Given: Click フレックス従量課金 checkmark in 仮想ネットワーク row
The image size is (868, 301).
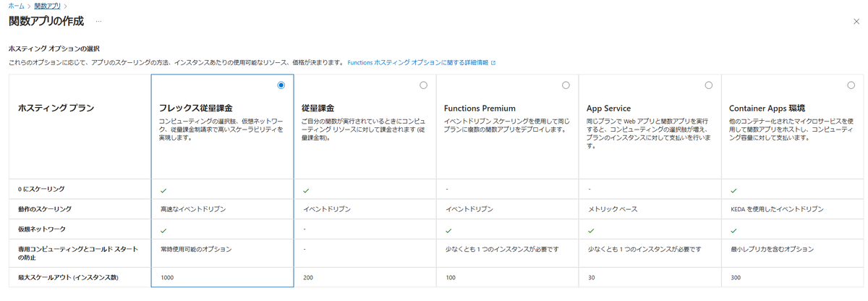Looking at the screenshot, I should point(163,229).
